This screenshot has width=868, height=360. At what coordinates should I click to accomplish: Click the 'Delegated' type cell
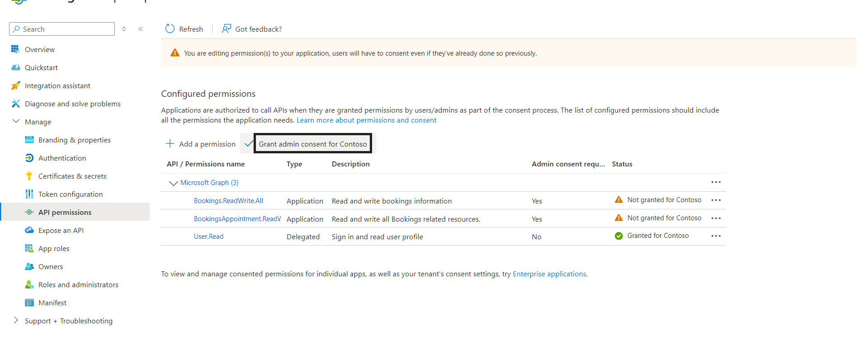coord(303,237)
